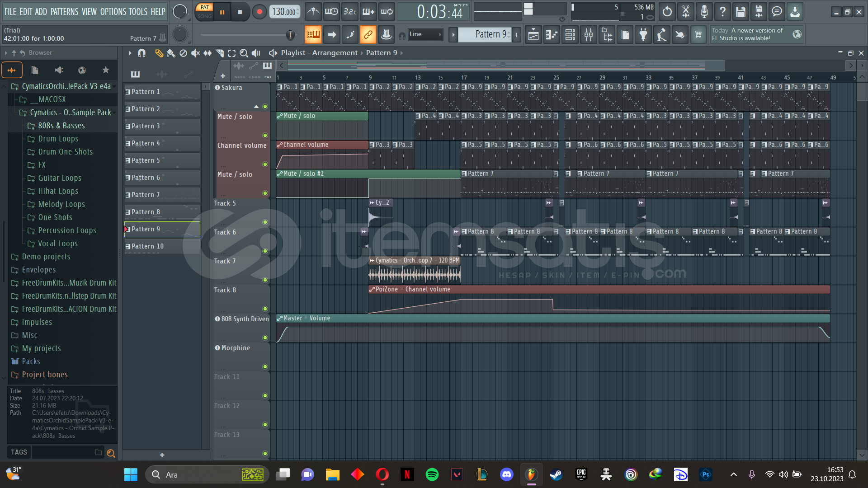Click the stop playback button
This screenshot has width=868, height=488.
pyautogui.click(x=240, y=12)
